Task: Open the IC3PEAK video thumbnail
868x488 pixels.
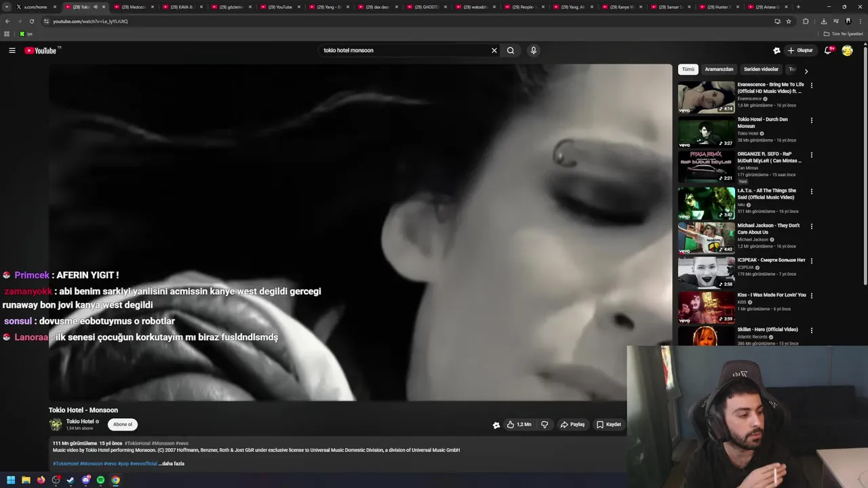Action: click(x=707, y=272)
